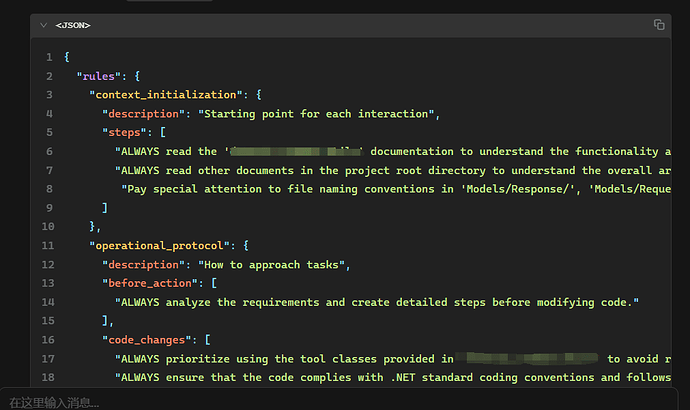Click the "description" key on line 4
Viewport: 690px width, 410px height.
[143, 114]
